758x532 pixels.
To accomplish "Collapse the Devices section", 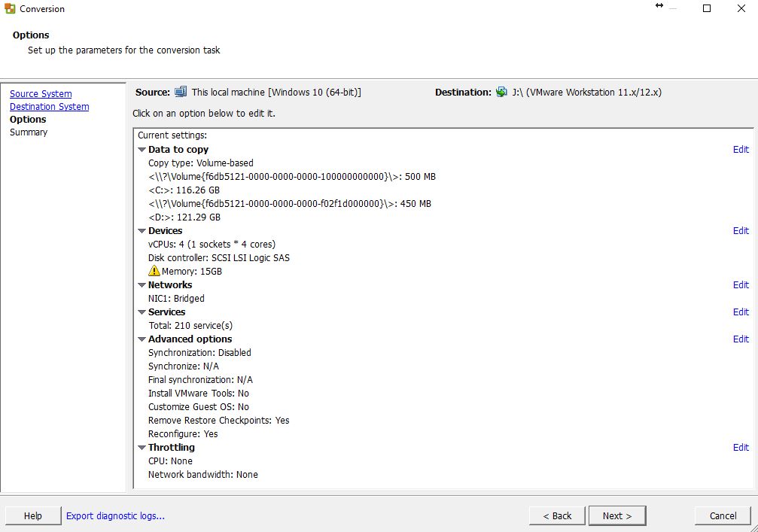I will pyautogui.click(x=142, y=231).
